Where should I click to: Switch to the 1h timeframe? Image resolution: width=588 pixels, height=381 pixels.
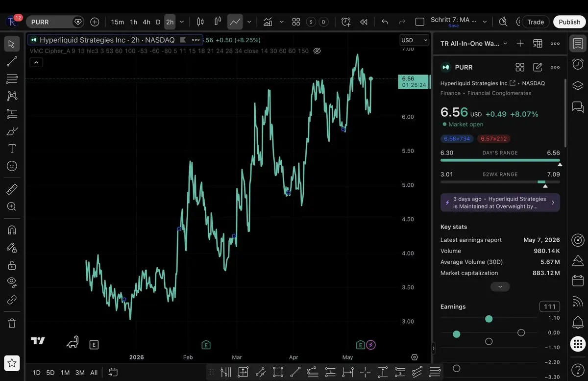133,22
